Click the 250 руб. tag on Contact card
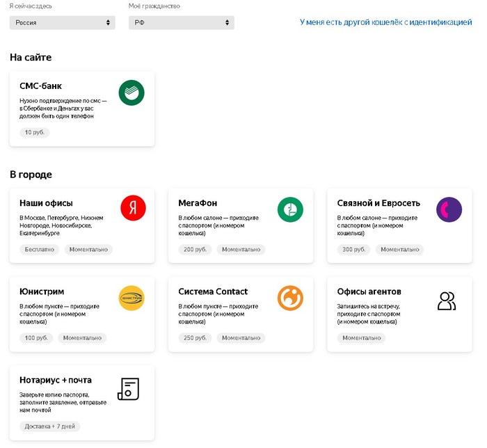The width and height of the screenshot is (487, 448). coord(193,338)
